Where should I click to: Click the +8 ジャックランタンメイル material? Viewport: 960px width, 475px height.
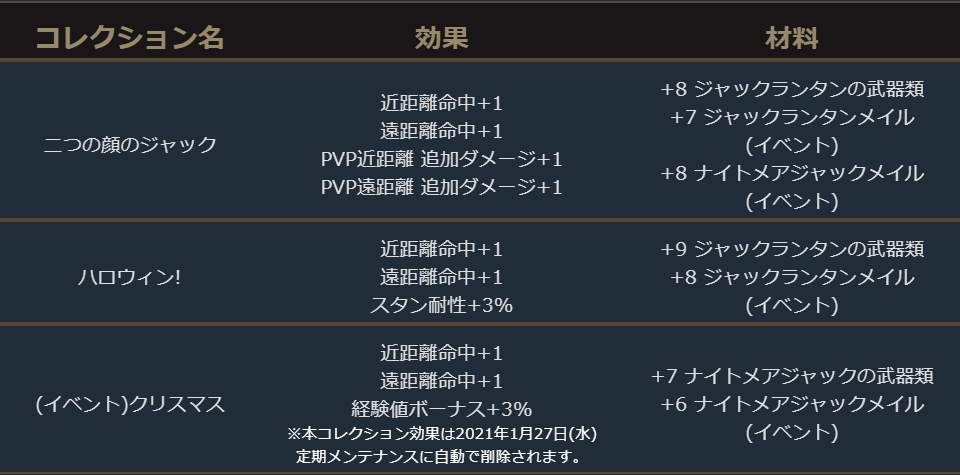click(791, 277)
